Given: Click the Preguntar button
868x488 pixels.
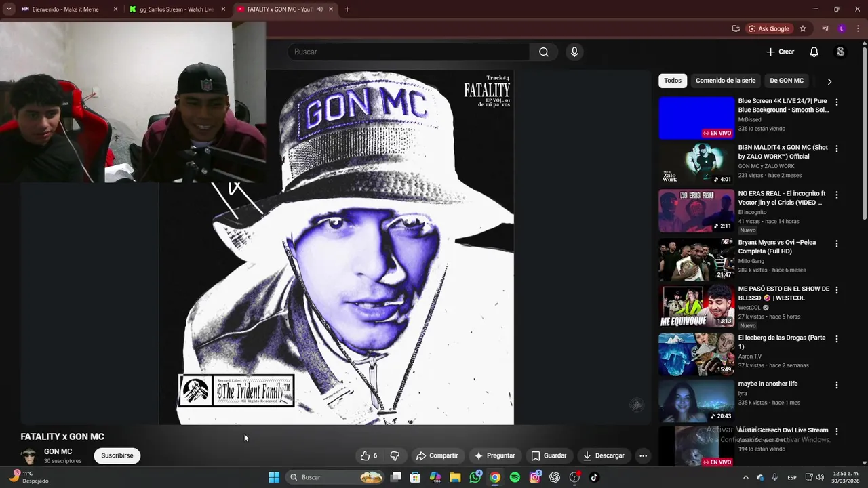Looking at the screenshot, I should click(495, 455).
